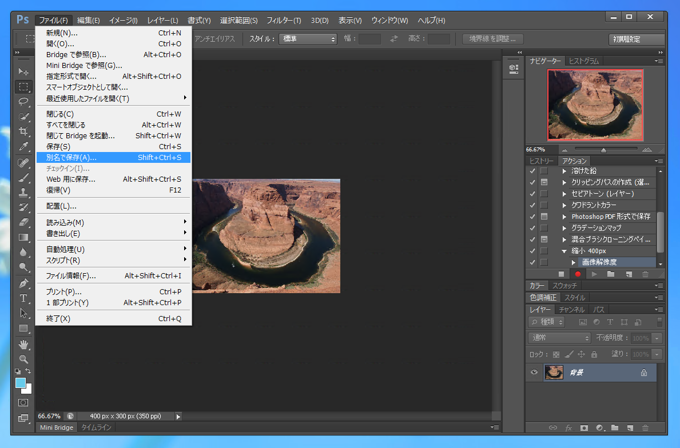Image resolution: width=680 pixels, height=448 pixels.
Task: Toggle checkmark for セピアトーン action
Action: click(532, 193)
